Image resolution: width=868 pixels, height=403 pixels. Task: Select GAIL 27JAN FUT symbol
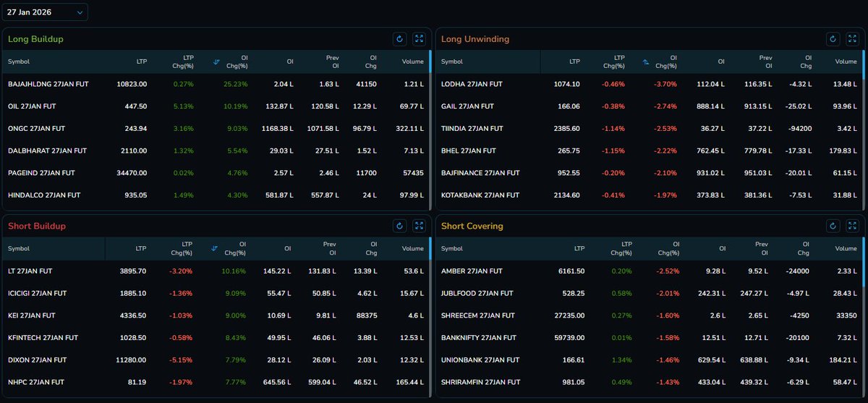point(467,106)
